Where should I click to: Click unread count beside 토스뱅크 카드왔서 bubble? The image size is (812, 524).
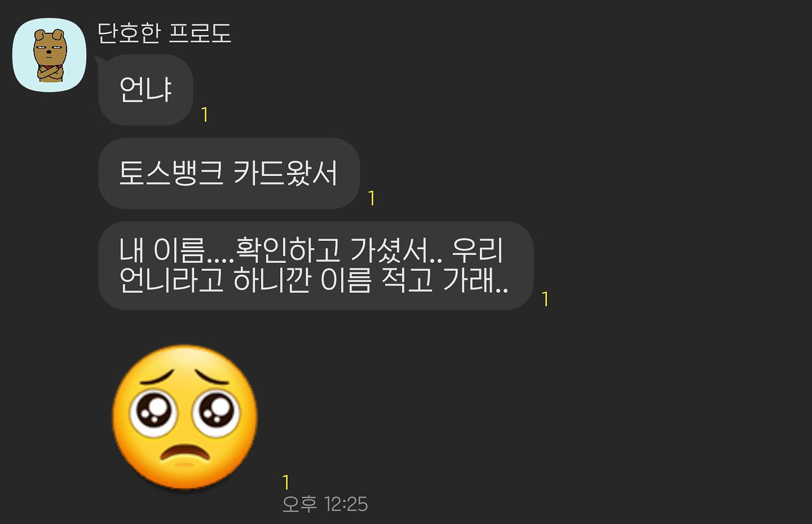pos(372,199)
